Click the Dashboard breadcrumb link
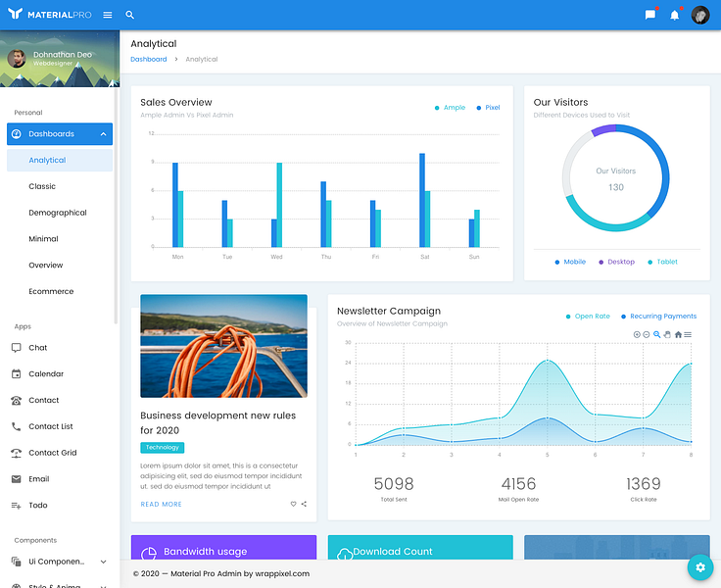 point(149,60)
